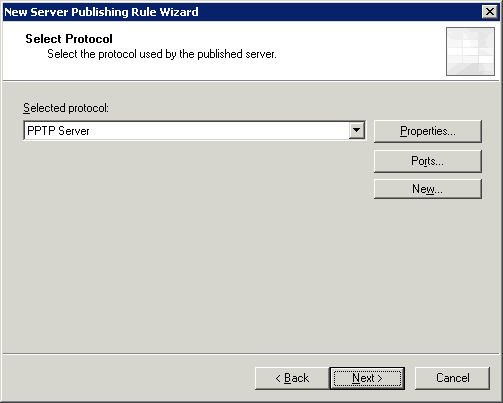Viewport: 503px width, 403px height.
Task: Click the 'Selected protocol:' label
Action: point(66,108)
